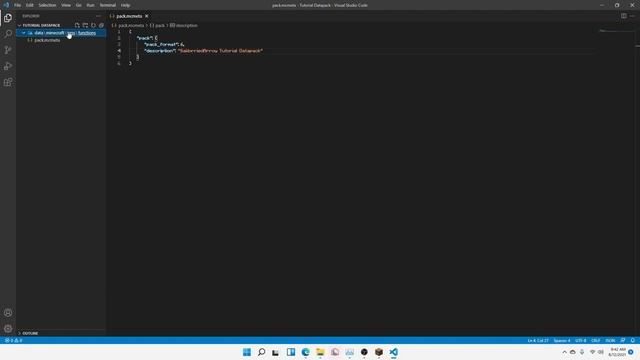The height and width of the screenshot is (360, 640).
Task: Click the Spaces: 4 indentation indicator
Action: point(562,340)
